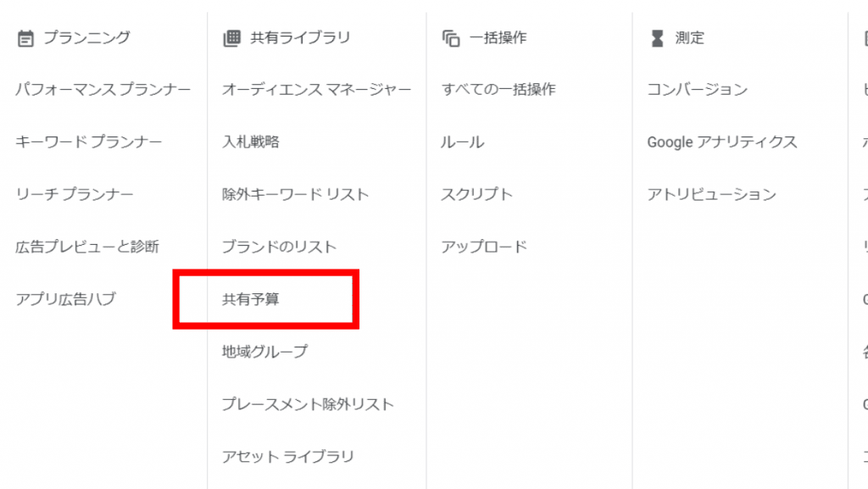This screenshot has height=489, width=868.
Task: Click the 測定 hourglass icon
Action: (657, 38)
